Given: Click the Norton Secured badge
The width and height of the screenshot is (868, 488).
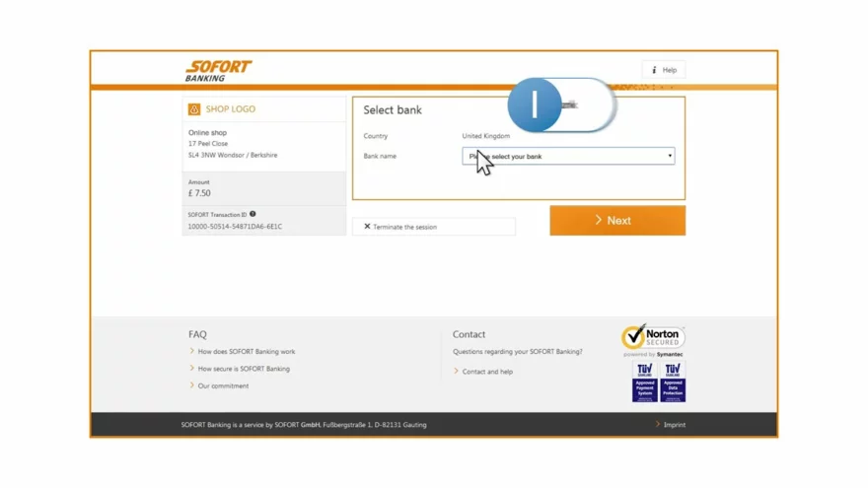Looking at the screenshot, I should tap(653, 338).
